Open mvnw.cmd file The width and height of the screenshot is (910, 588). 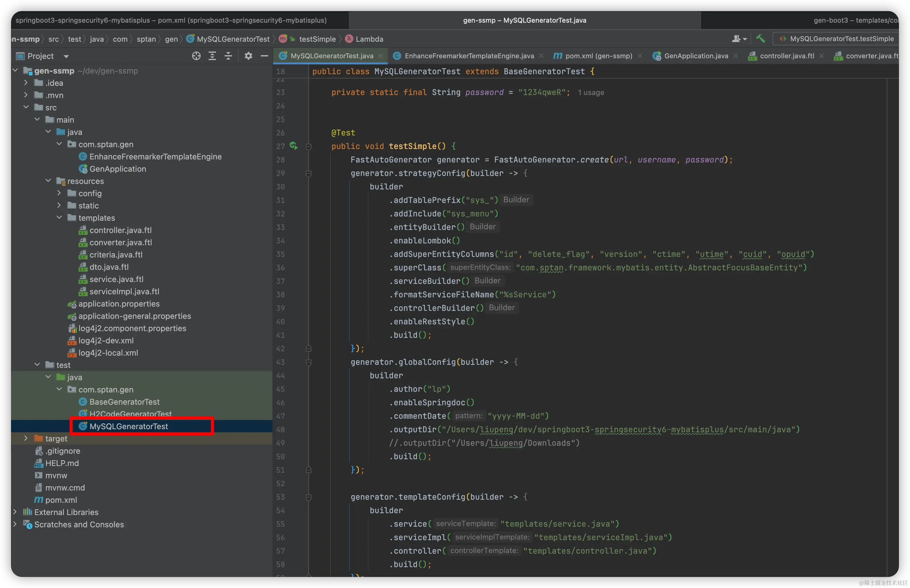(x=64, y=487)
